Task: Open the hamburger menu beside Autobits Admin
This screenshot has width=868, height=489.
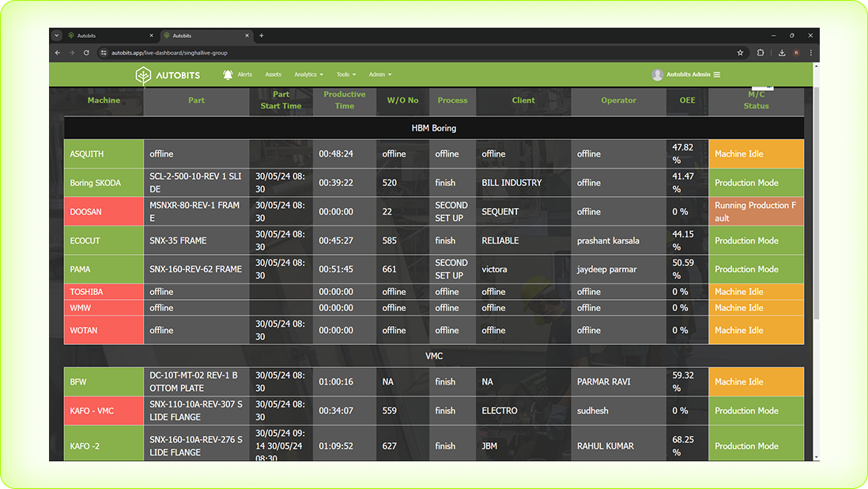Action: click(x=717, y=74)
